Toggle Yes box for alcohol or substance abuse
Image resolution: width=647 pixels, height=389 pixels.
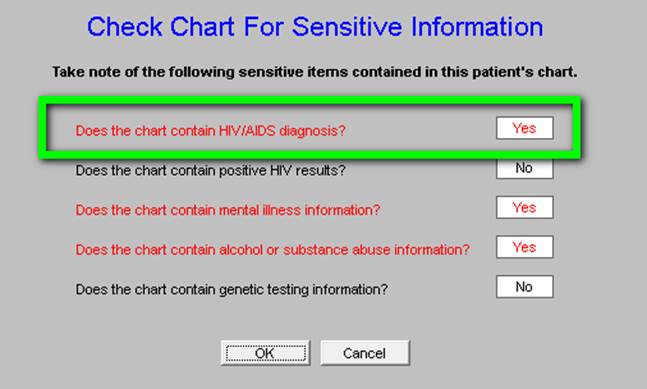[x=524, y=247]
